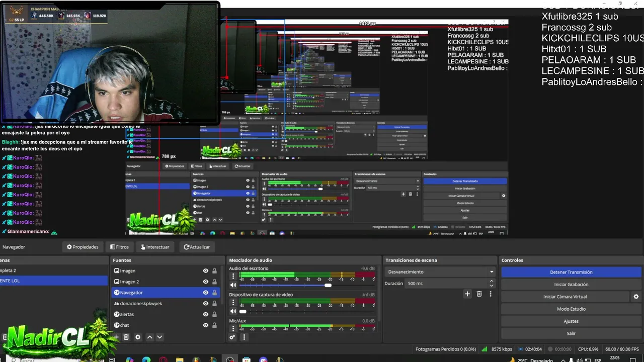Unlock the Imagen source
Screen dimensions: 644x362
(x=214, y=271)
